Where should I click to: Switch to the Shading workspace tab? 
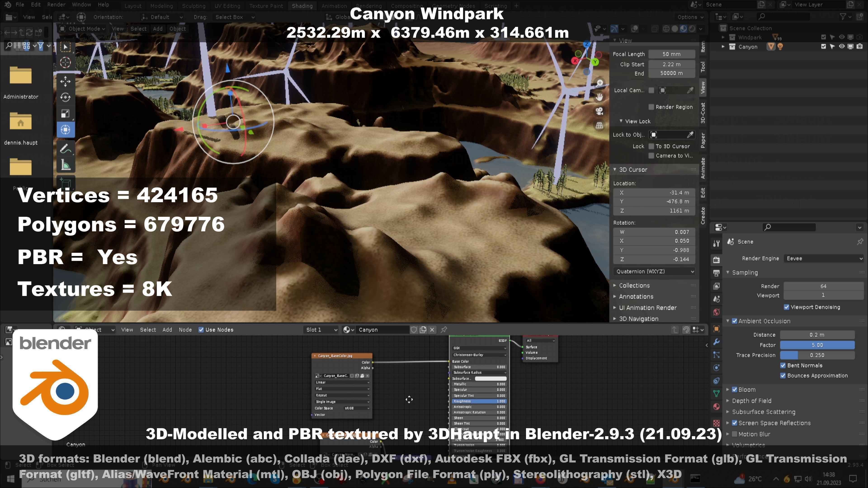click(302, 6)
